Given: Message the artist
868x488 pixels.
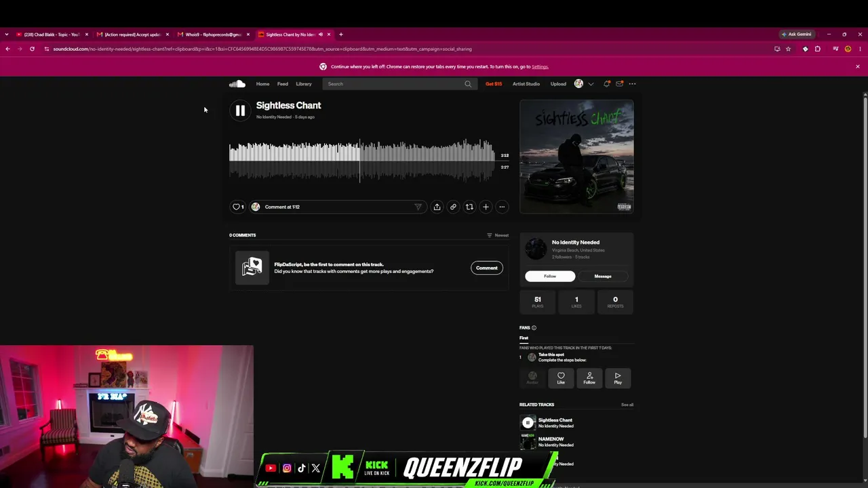Looking at the screenshot, I should [x=603, y=277].
